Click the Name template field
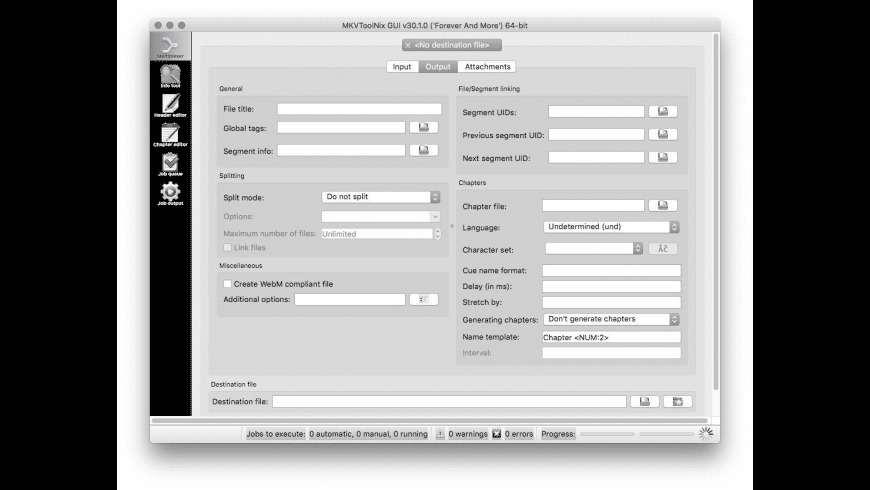Image resolution: width=870 pixels, height=490 pixels. (x=611, y=337)
